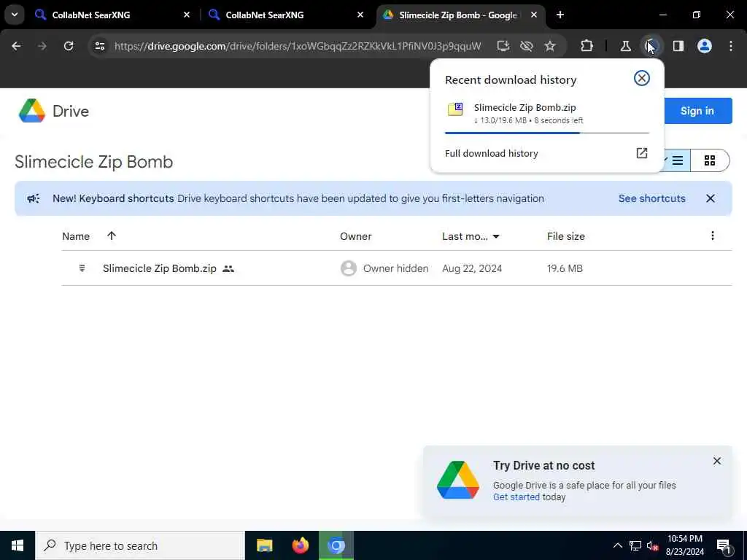Click the Owner hidden avatar icon
Screen dimensions: 747x560
pyautogui.click(x=349, y=268)
